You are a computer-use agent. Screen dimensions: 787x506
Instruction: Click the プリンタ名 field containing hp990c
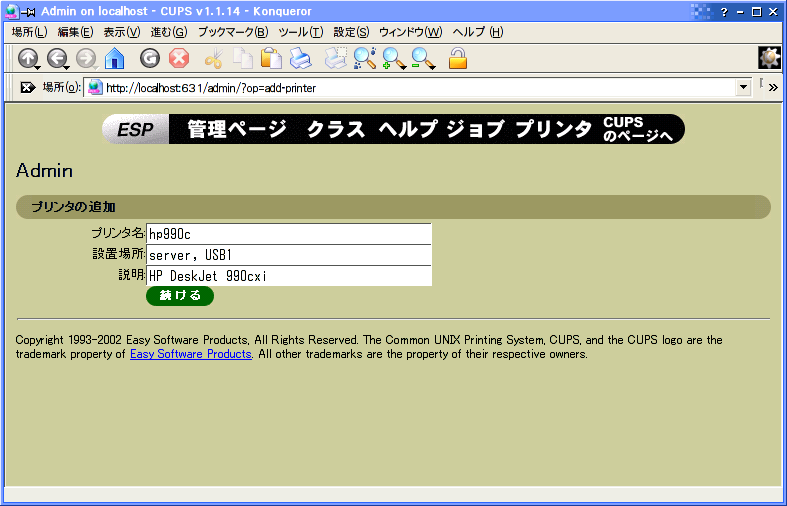[288, 234]
